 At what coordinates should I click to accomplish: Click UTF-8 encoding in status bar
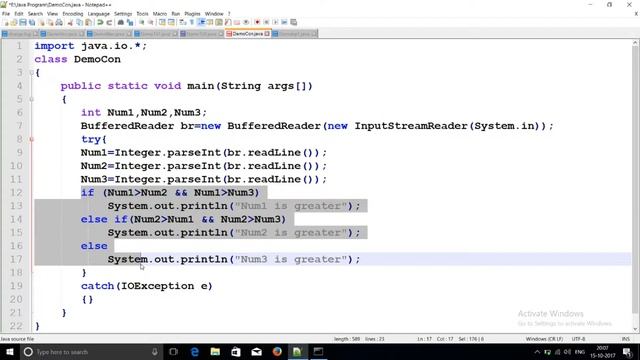[578, 339]
